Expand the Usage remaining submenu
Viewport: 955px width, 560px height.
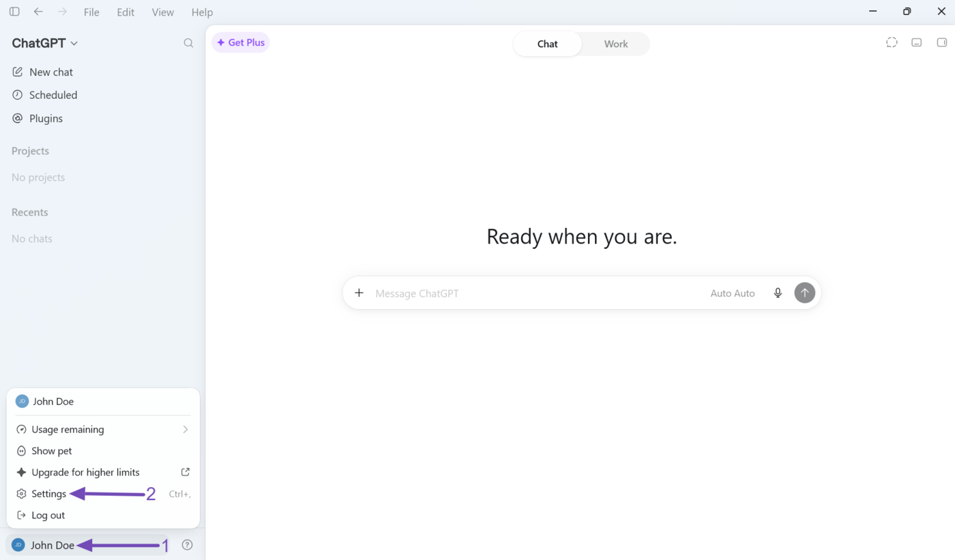pyautogui.click(x=103, y=430)
